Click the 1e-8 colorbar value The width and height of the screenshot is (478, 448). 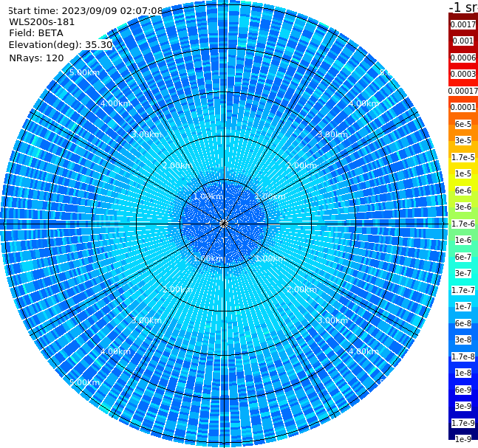coord(463,373)
